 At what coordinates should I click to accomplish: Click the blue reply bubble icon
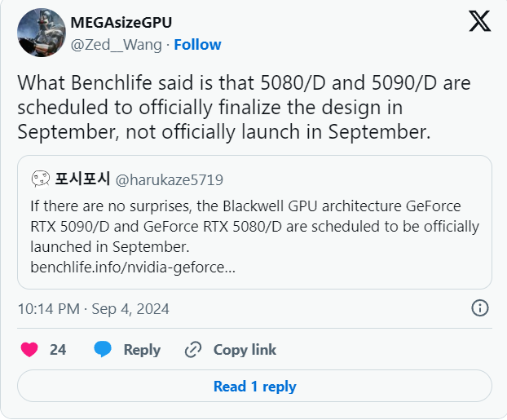103,350
